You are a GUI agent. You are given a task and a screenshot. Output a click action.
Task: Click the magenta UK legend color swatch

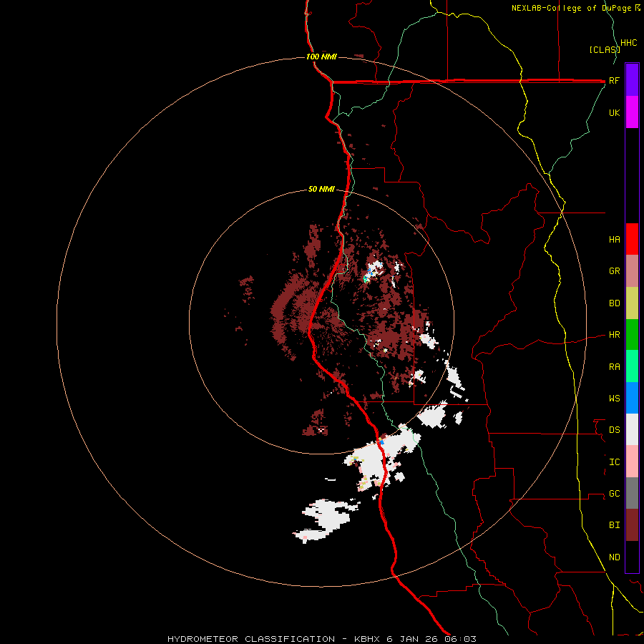(x=632, y=112)
